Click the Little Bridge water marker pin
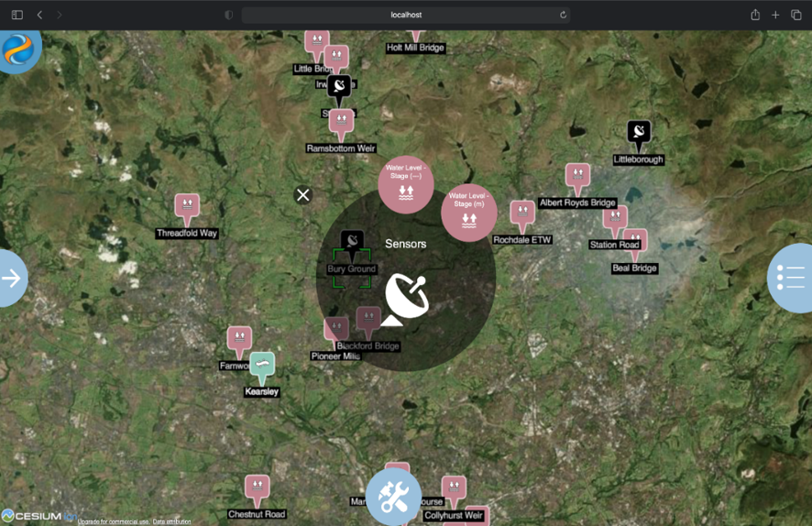 pos(317,45)
